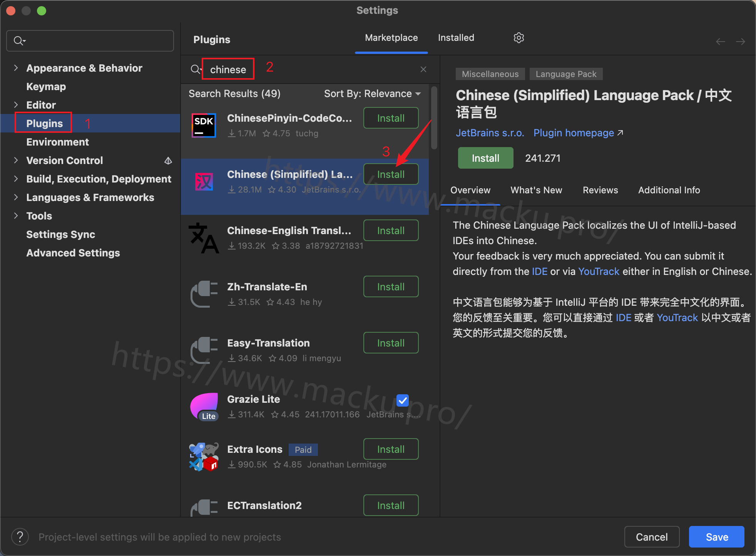756x556 pixels.
Task: Click the forward navigation arrow
Action: tap(741, 41)
